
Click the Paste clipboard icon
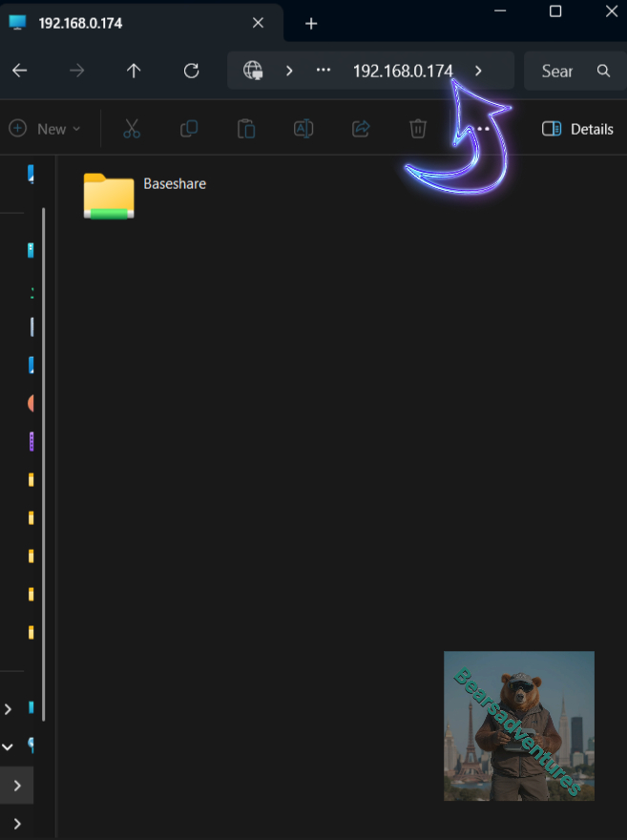(x=246, y=129)
